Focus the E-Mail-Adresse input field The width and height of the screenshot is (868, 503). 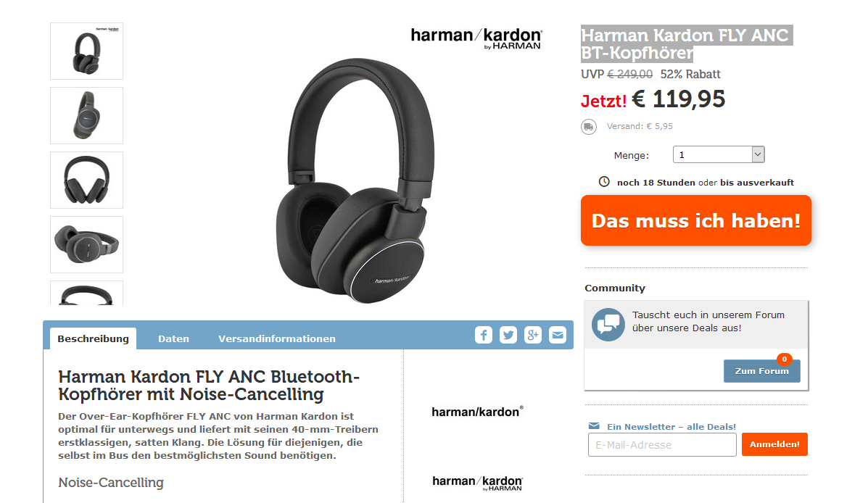[x=662, y=445]
